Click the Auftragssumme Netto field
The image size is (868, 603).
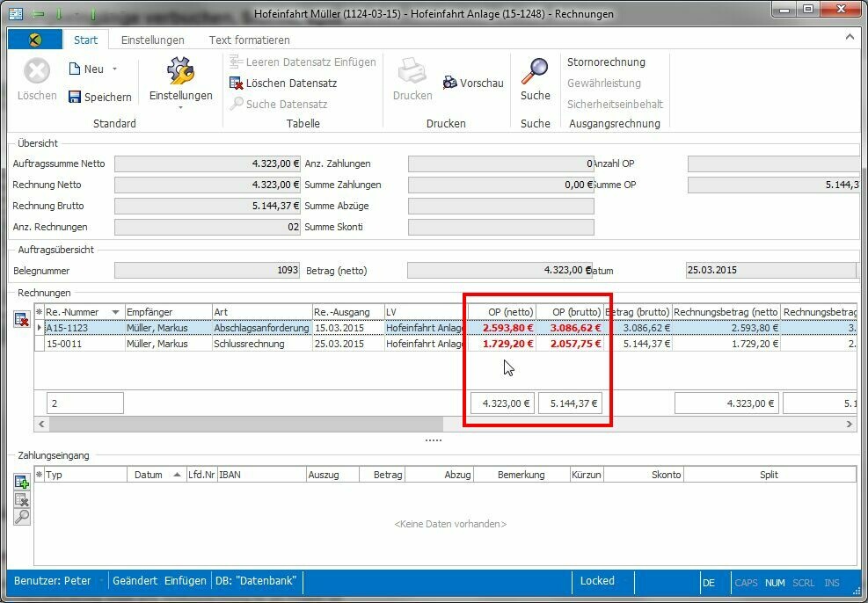point(208,163)
